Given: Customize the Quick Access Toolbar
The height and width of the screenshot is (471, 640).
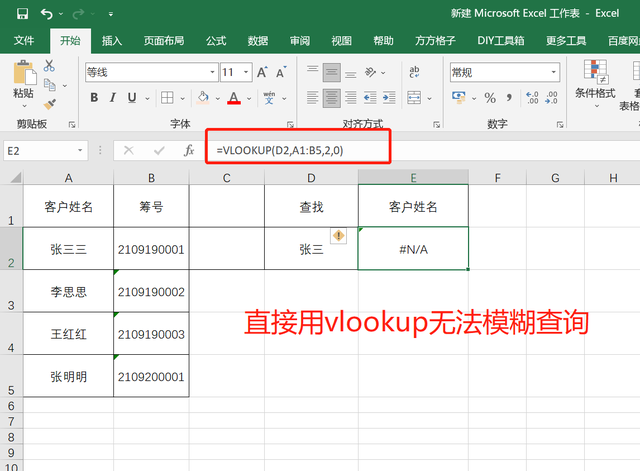Looking at the screenshot, I should (x=111, y=14).
